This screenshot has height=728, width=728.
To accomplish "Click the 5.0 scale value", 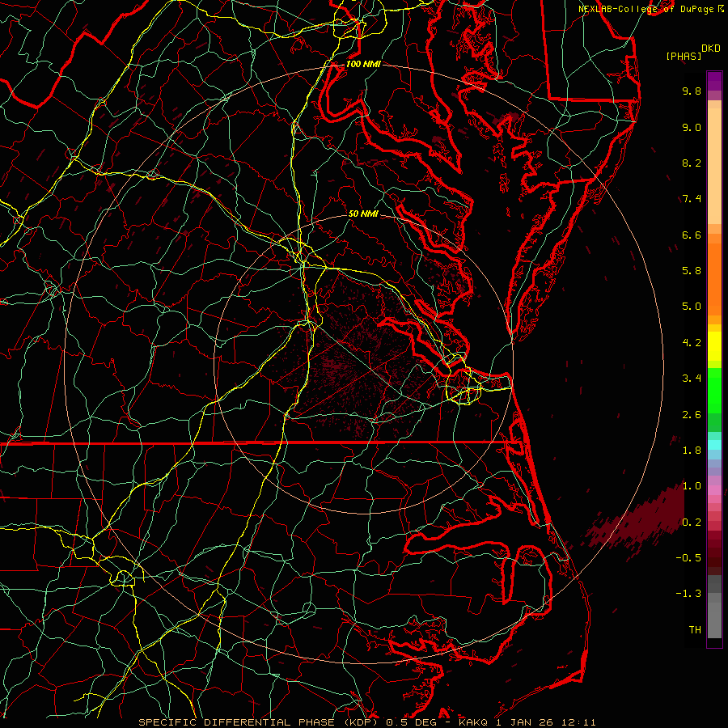I will pos(692,307).
